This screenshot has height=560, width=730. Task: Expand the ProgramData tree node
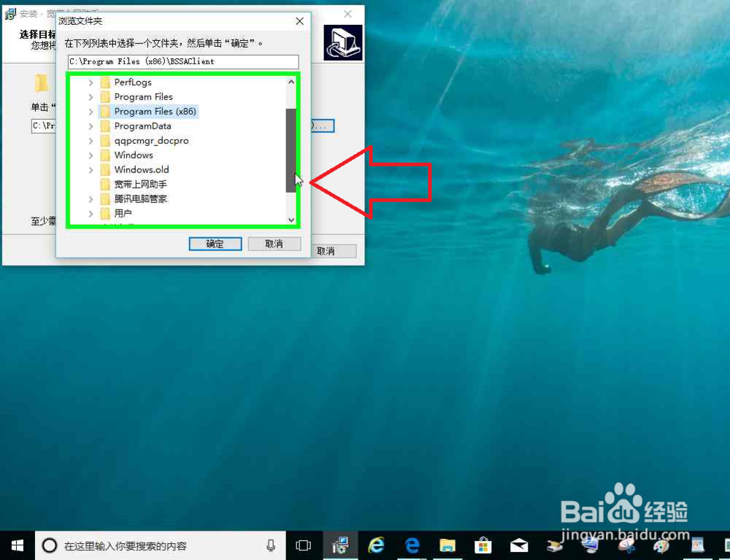(x=90, y=126)
